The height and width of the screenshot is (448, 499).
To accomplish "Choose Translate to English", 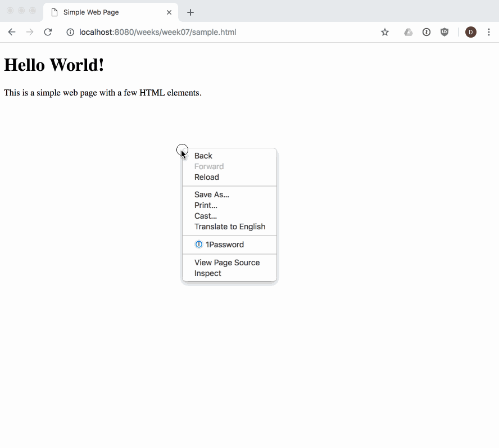I will 230,227.
